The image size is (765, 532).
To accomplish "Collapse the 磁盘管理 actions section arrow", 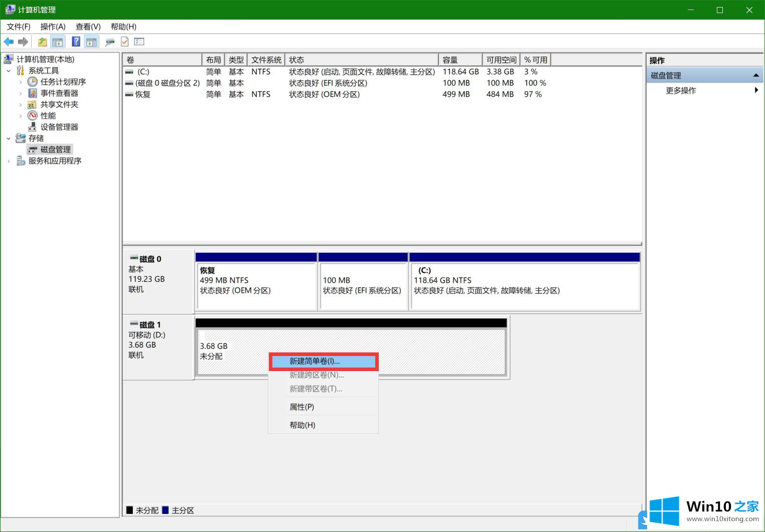I will 756,75.
